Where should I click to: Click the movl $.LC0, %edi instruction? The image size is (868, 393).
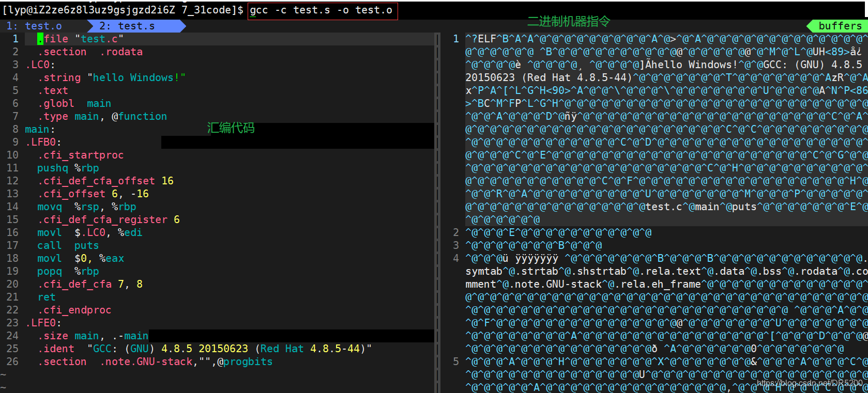pos(89,232)
